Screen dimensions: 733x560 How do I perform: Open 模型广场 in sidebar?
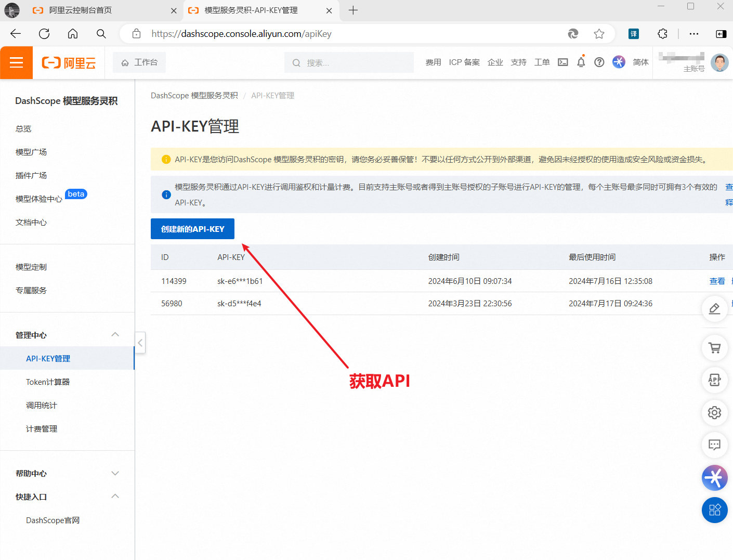click(31, 152)
